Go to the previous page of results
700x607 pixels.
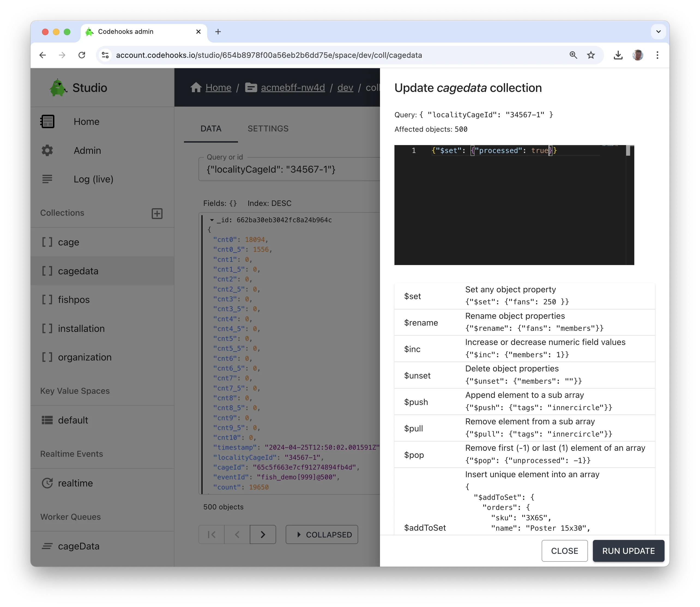237,534
